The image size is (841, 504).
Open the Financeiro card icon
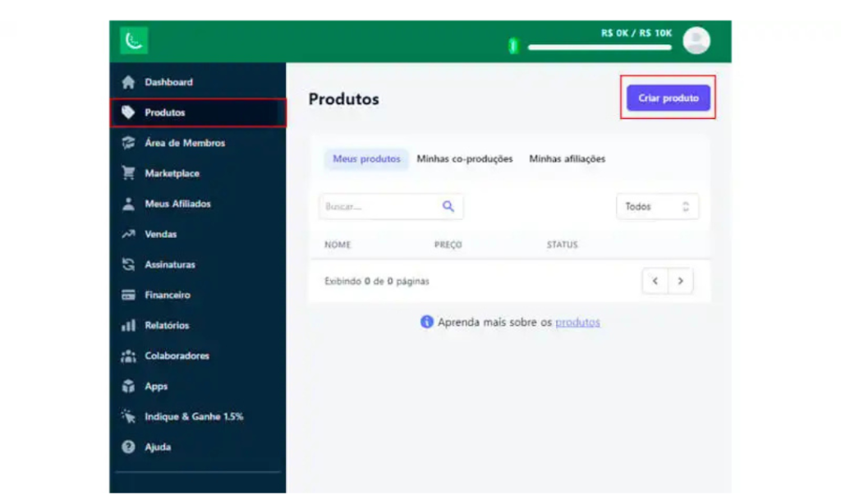point(128,295)
